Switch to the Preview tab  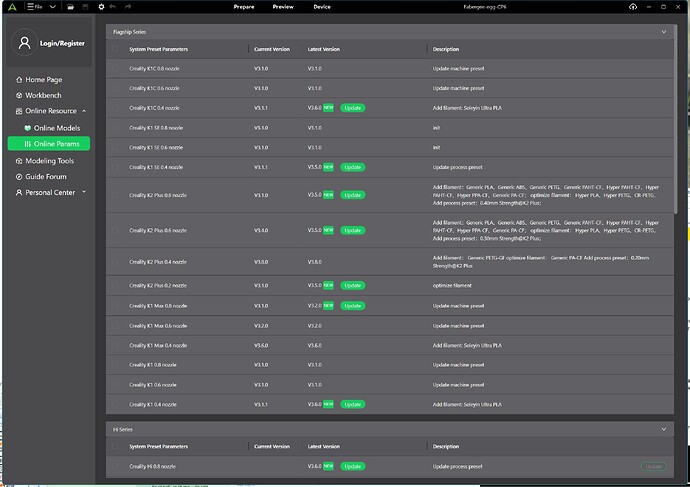pyautogui.click(x=283, y=7)
